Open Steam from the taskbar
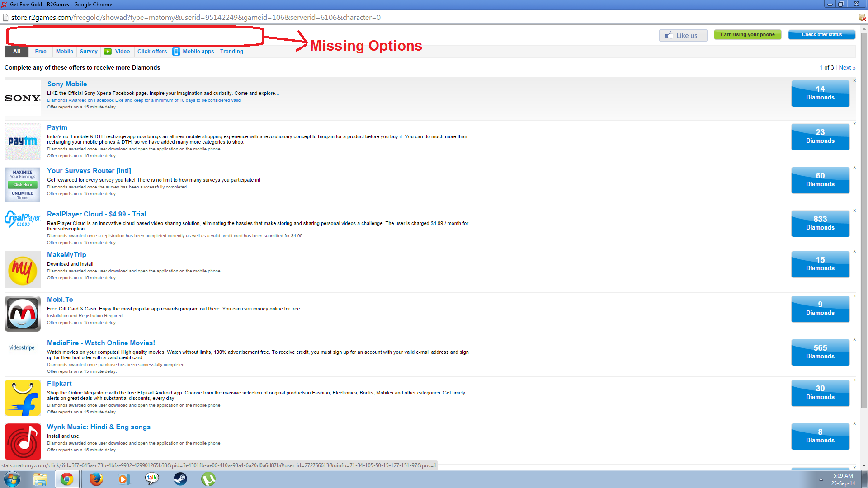The width and height of the screenshot is (868, 488). click(x=180, y=479)
